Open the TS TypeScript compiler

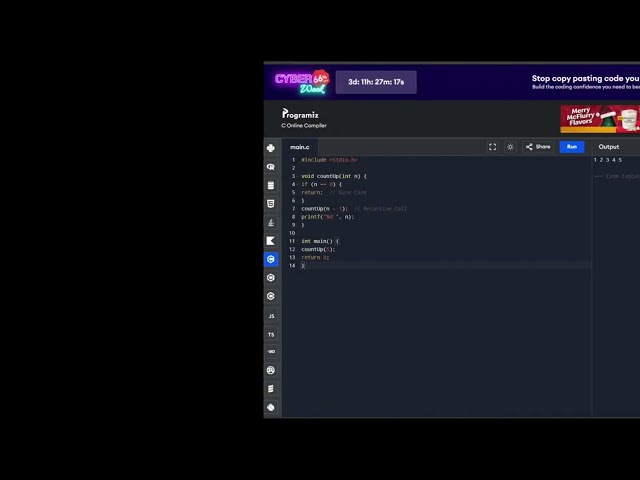pyautogui.click(x=271, y=334)
